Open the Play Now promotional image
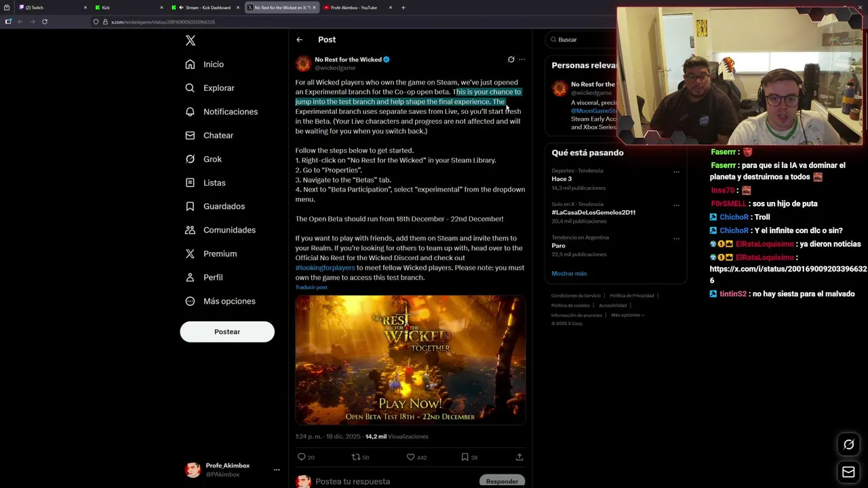 pyautogui.click(x=410, y=360)
